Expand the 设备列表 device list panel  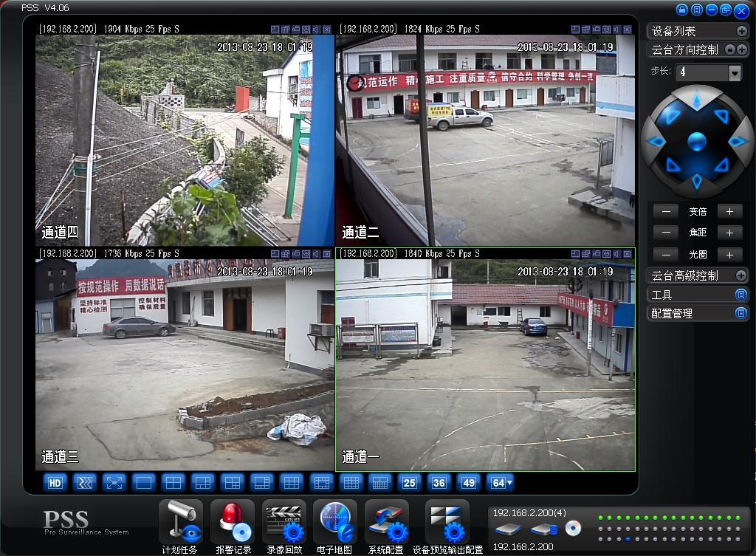(x=741, y=31)
